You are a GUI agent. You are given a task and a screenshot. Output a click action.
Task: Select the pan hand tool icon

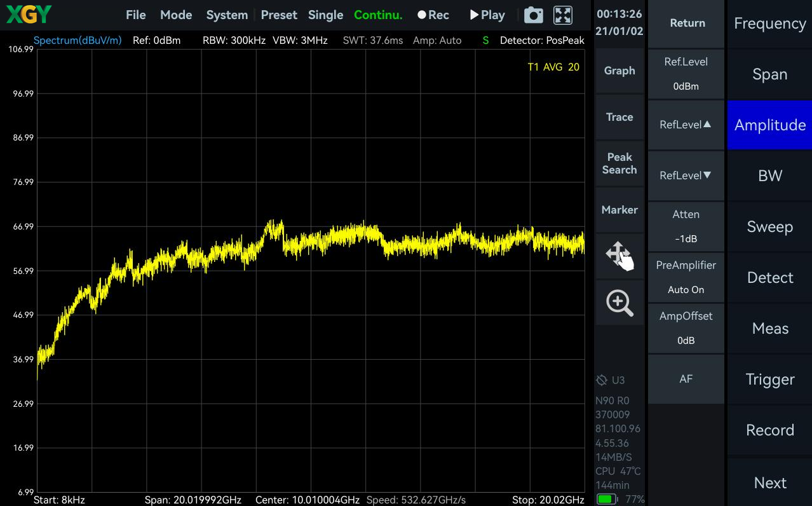(x=619, y=256)
